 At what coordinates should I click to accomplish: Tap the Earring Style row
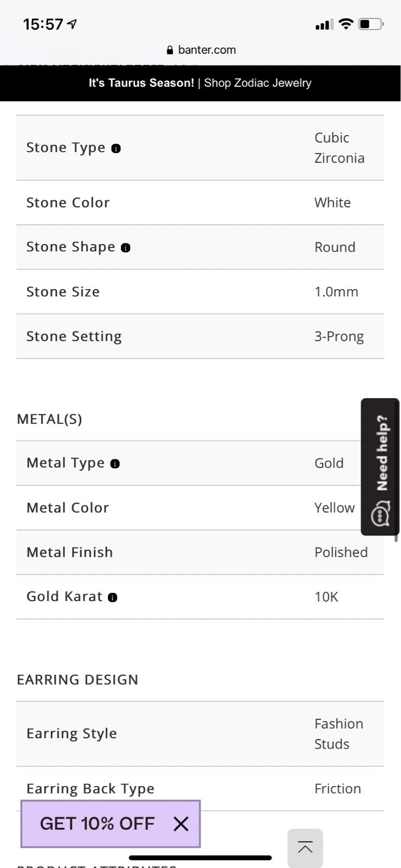coord(200,734)
